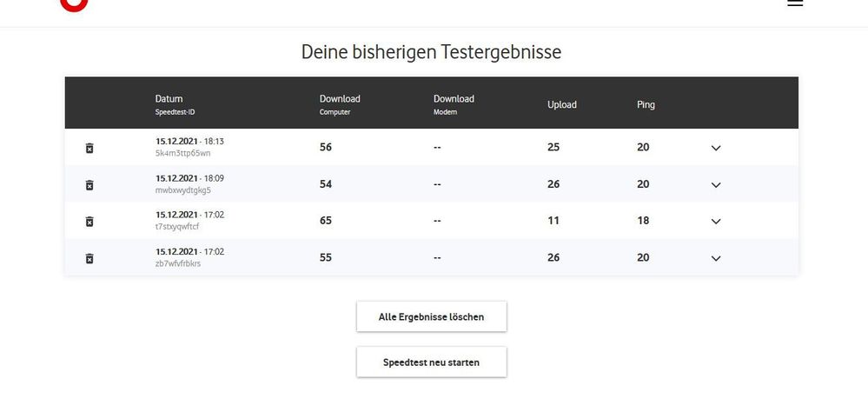Click the Speedtest-ID under the 18:13 date

183,154
